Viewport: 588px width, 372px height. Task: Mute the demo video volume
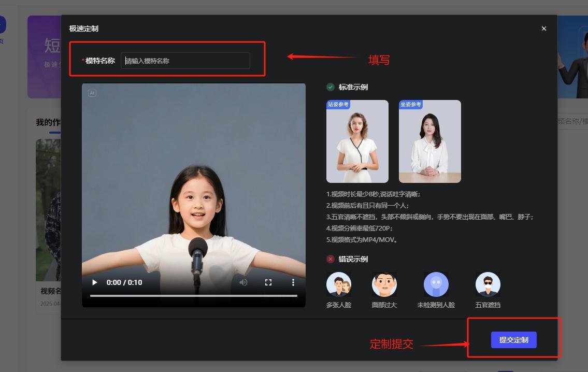click(x=243, y=282)
